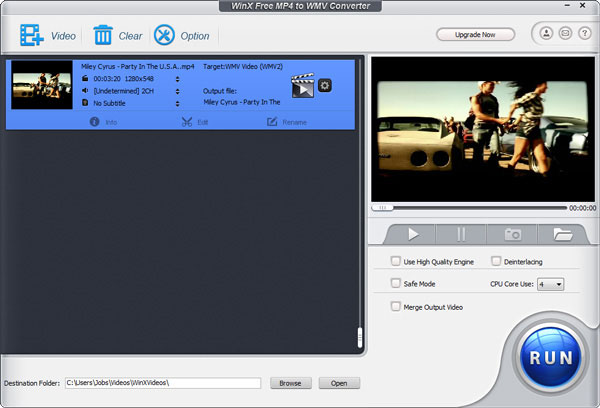Open the Option wrench icon
This screenshot has width=600, height=408.
point(164,35)
